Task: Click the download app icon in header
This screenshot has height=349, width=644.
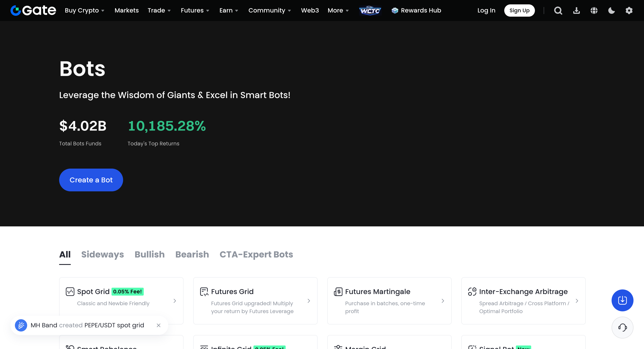Action: pyautogui.click(x=576, y=11)
